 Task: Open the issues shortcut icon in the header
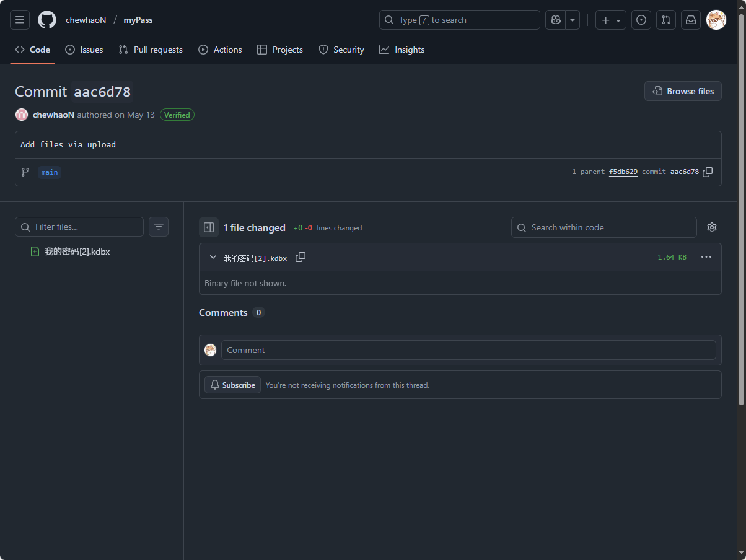pos(641,20)
